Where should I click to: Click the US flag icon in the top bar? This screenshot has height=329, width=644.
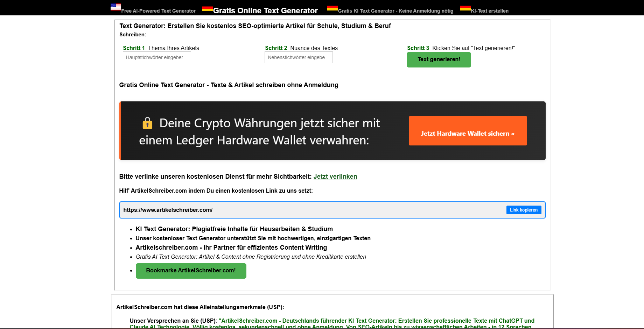click(116, 7)
